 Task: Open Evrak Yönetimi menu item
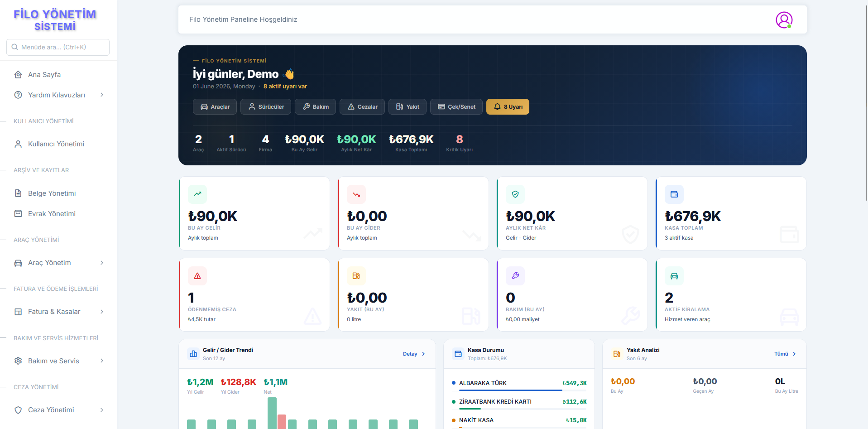58,214
